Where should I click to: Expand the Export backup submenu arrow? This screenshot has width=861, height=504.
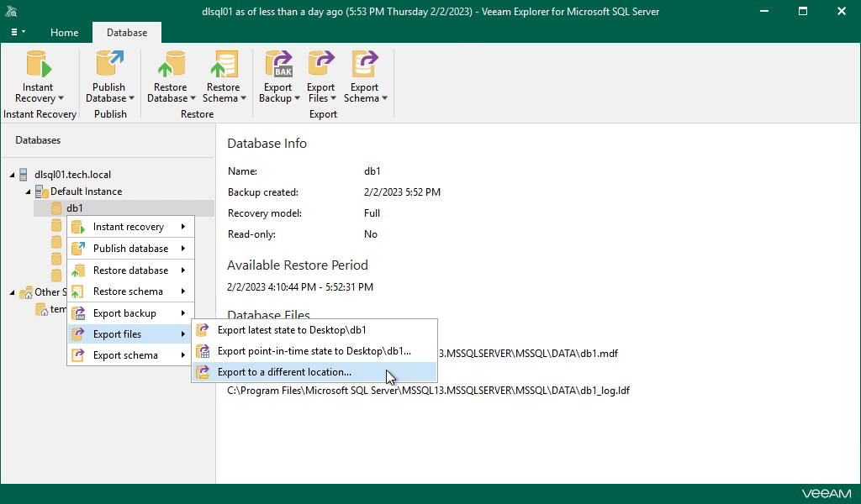(x=182, y=313)
